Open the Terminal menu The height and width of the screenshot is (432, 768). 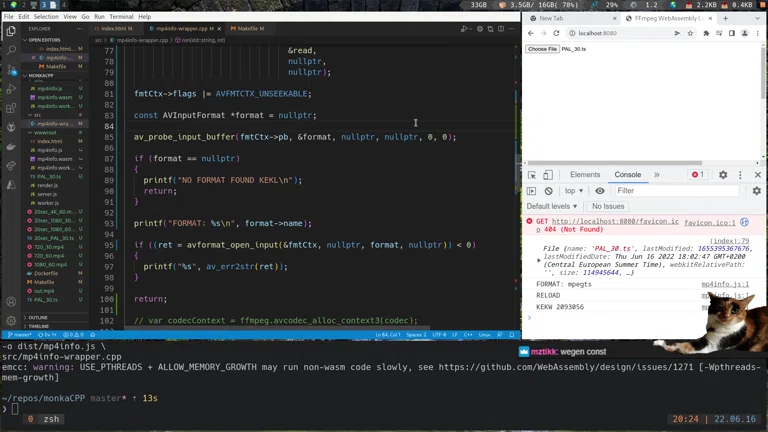(121, 17)
